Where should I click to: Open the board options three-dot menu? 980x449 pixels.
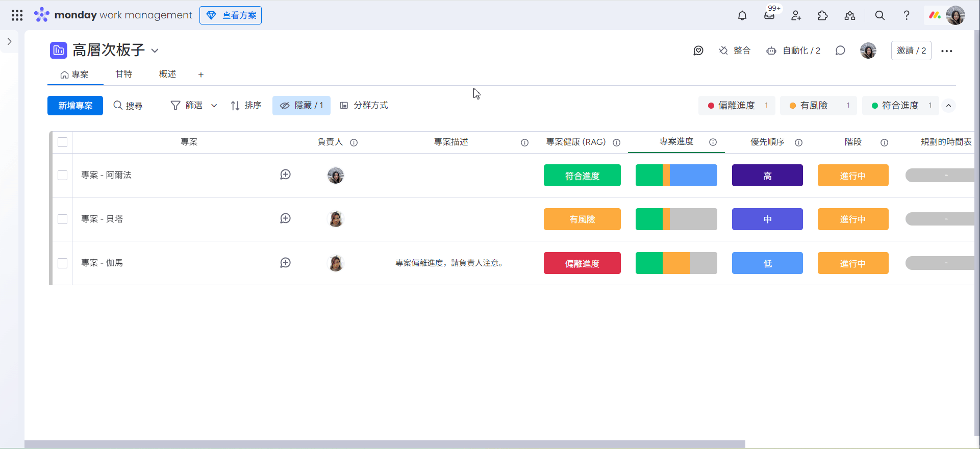(947, 51)
